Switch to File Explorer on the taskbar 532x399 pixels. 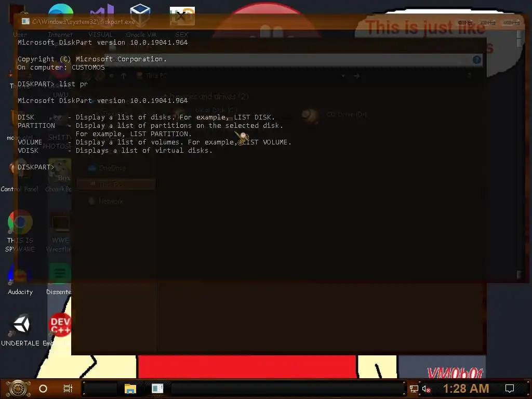[x=130, y=389]
